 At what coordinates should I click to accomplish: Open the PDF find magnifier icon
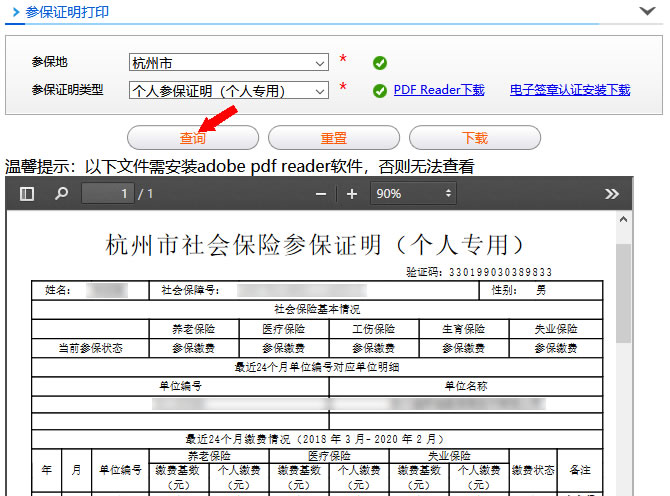click(x=61, y=194)
